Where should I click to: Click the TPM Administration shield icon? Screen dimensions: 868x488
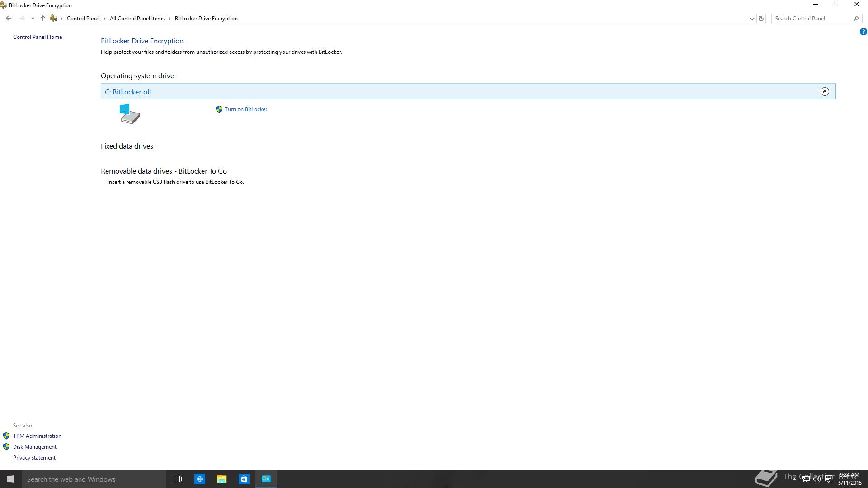tap(6, 436)
